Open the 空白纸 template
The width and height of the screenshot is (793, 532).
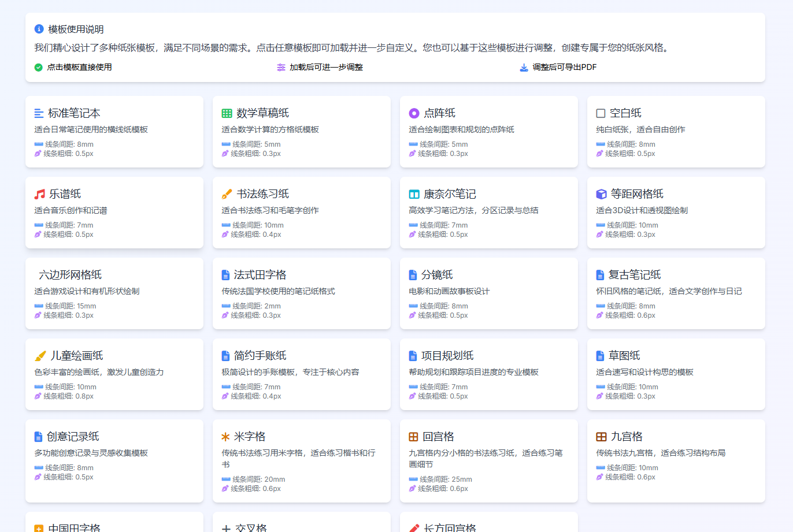(x=676, y=132)
